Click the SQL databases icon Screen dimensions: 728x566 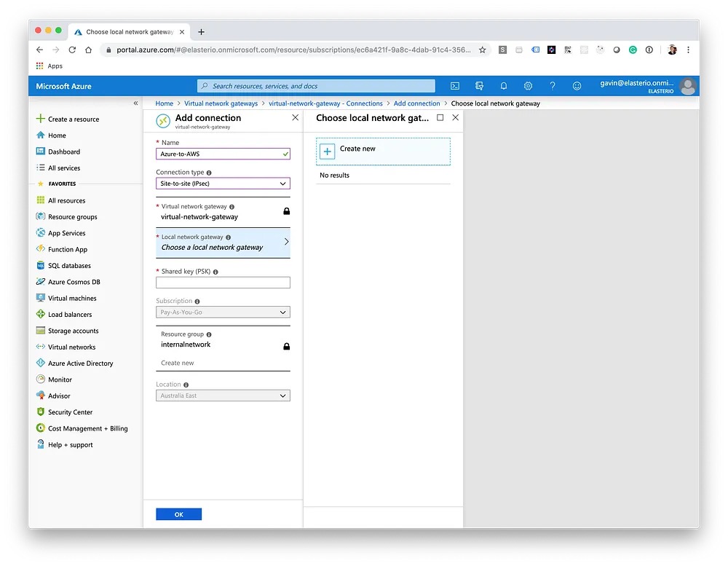[x=40, y=265]
